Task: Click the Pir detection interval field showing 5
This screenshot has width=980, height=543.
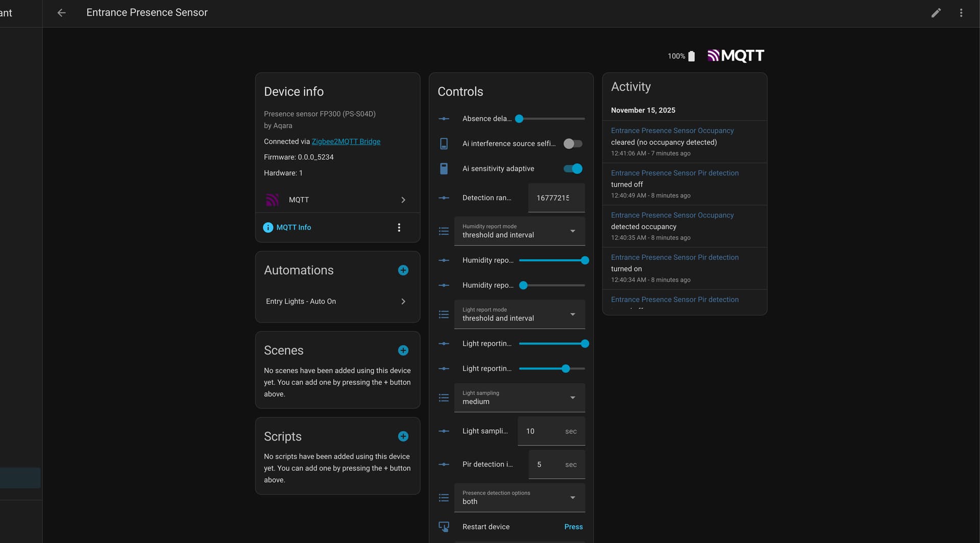Action: (x=557, y=464)
